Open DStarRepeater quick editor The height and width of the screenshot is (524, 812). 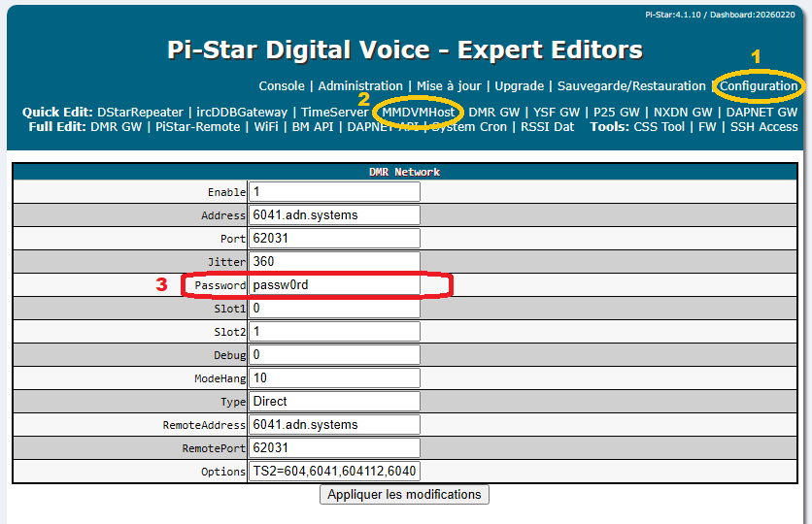point(141,113)
